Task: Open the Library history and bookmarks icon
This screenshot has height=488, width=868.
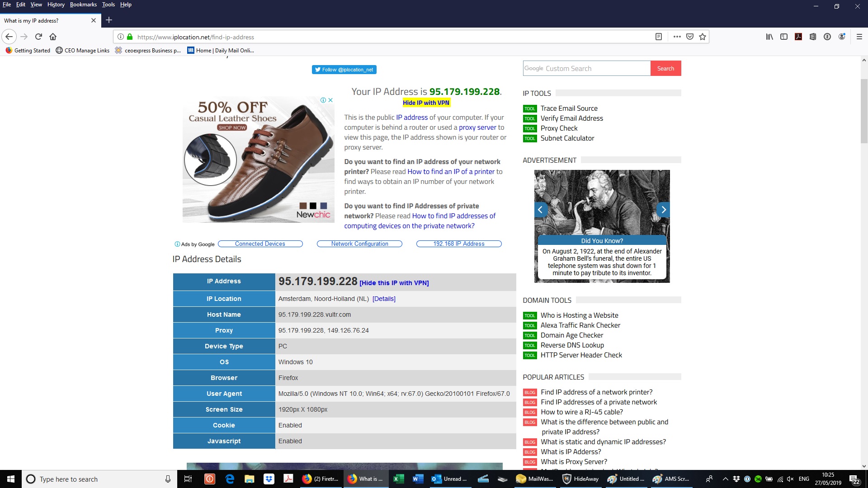Action: point(769,37)
